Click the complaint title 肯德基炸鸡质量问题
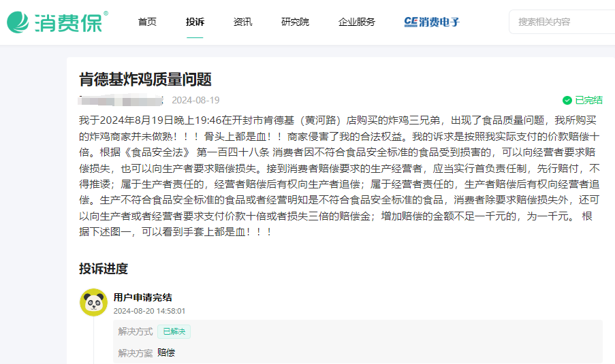This screenshot has height=364, width=615. [x=145, y=79]
